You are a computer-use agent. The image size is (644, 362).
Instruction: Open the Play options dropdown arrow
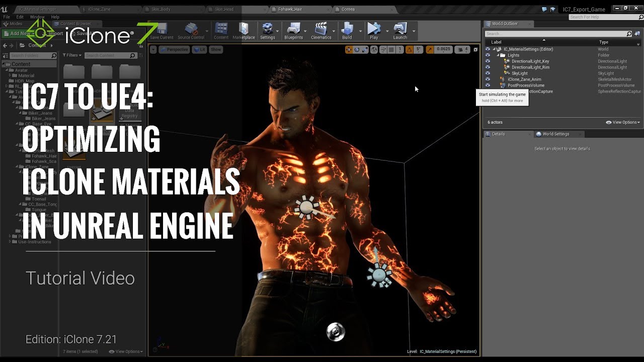tap(387, 31)
